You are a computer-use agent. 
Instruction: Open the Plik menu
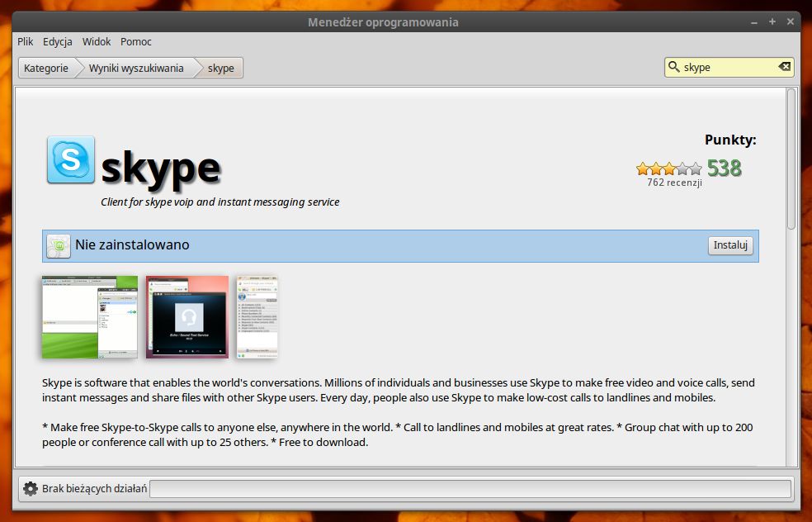pos(26,41)
